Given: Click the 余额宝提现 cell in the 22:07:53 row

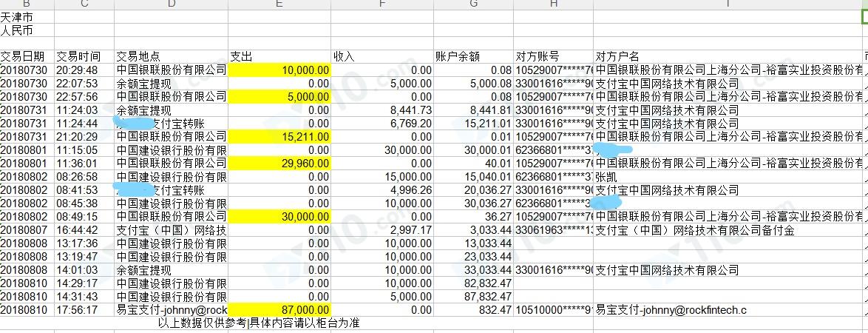Looking at the screenshot, I should click(171, 83).
